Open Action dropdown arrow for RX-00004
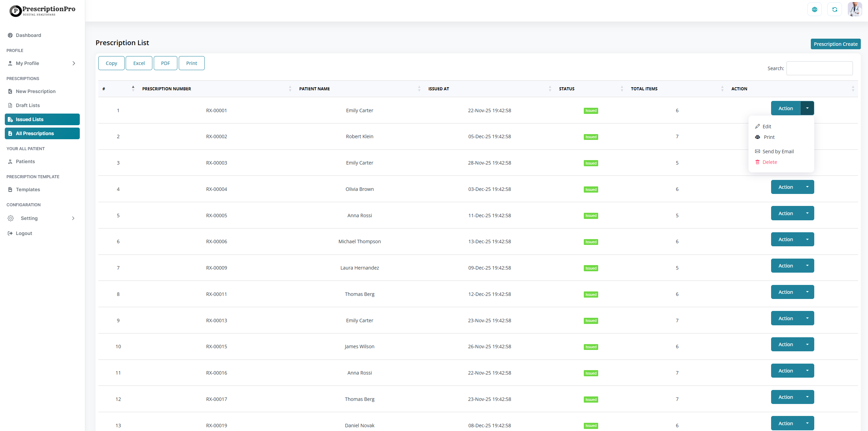Viewport: 868px width, 431px height. point(807,187)
